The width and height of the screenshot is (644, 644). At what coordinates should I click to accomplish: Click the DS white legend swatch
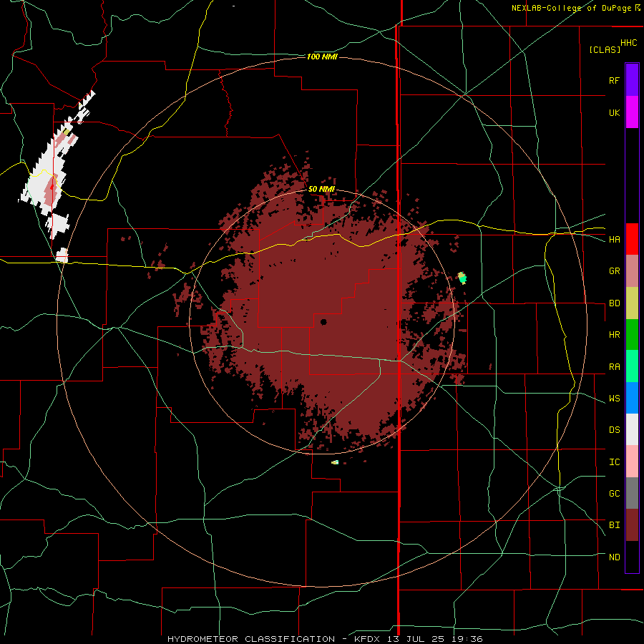632,429
